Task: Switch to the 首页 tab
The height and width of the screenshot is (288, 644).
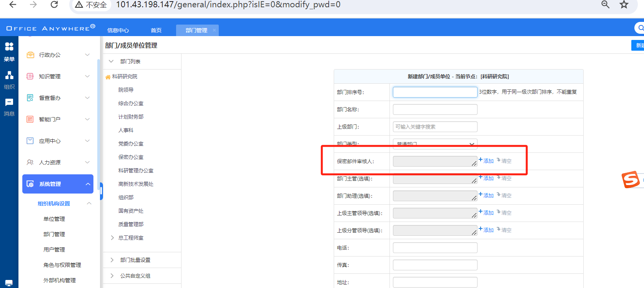Action: coord(156,30)
